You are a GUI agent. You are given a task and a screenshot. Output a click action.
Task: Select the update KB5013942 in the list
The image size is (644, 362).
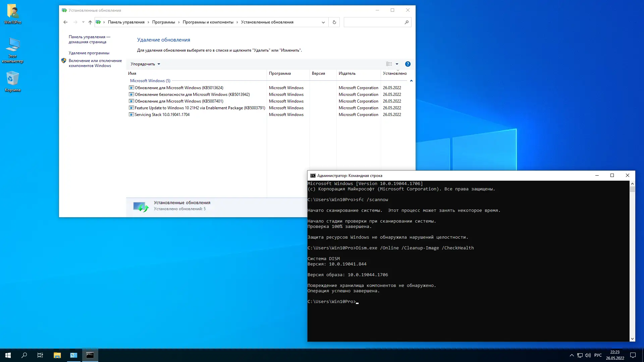pyautogui.click(x=192, y=95)
